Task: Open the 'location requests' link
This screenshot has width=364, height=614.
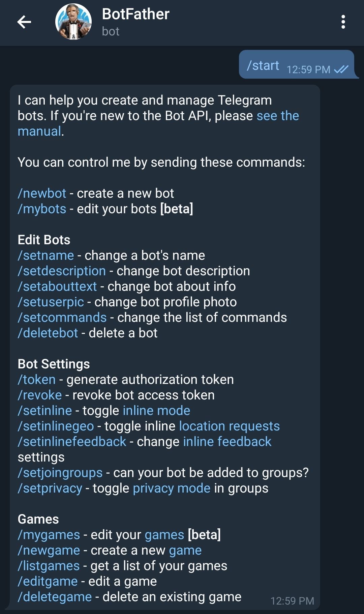Action: click(229, 426)
